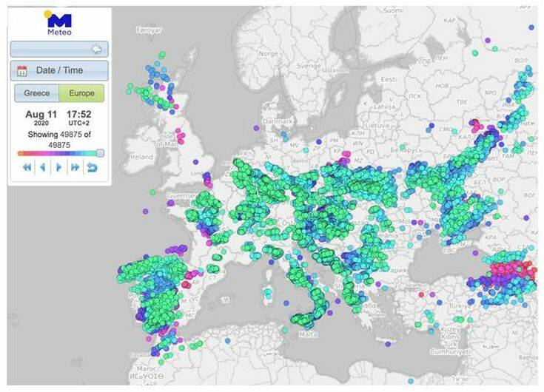This screenshot has width=544, height=392.
Task: Jump to first frame with rewind icon
Action: (27, 168)
